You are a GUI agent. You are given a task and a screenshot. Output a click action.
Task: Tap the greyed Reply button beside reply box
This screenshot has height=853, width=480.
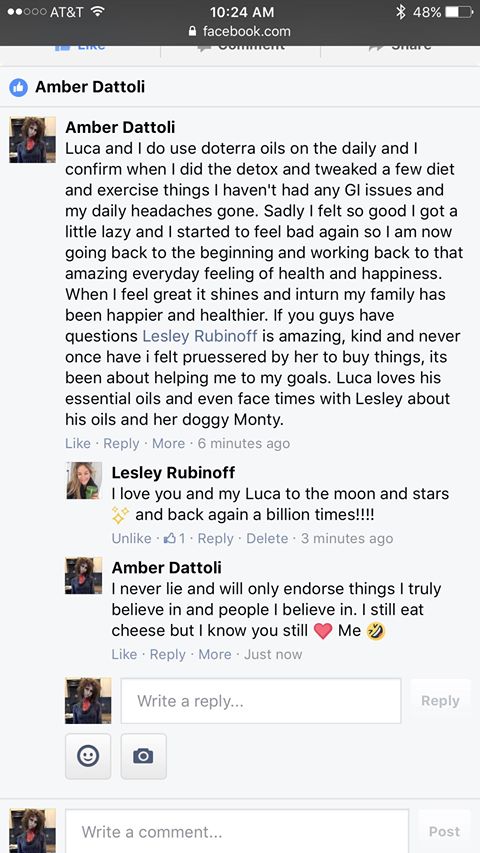tap(440, 701)
